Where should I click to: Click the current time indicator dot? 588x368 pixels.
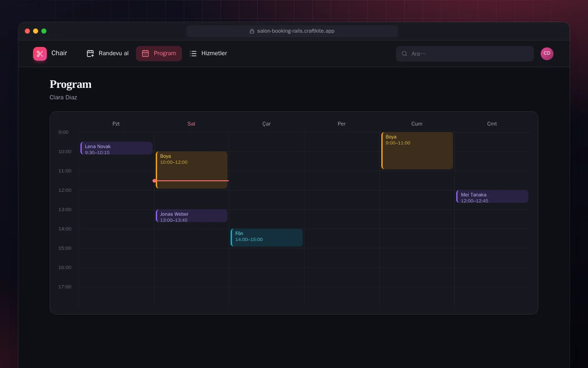154,181
